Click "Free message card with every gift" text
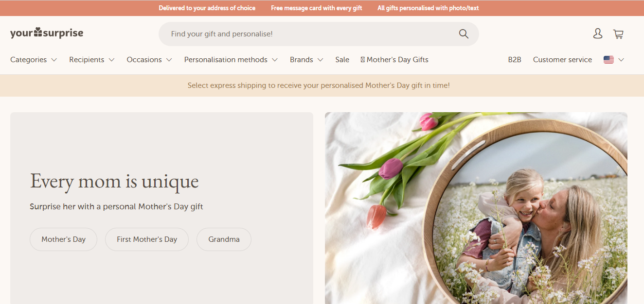The height and width of the screenshot is (304, 644). [317, 8]
